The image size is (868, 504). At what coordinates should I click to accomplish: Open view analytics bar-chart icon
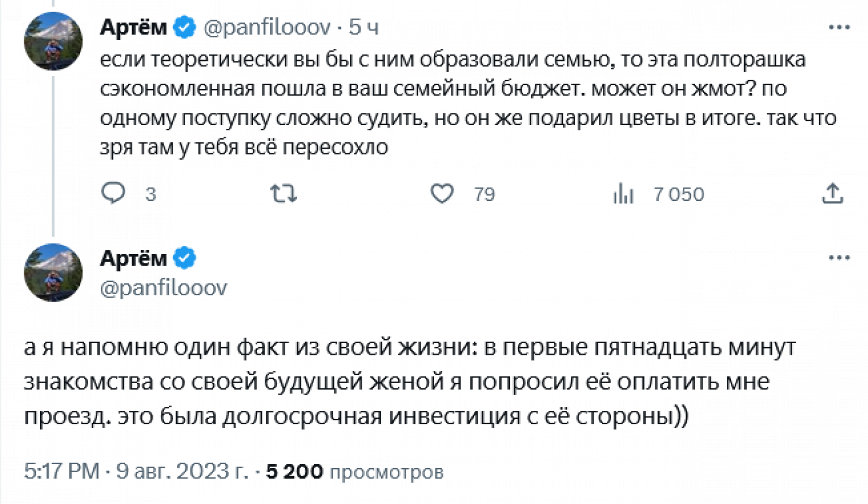[623, 193]
